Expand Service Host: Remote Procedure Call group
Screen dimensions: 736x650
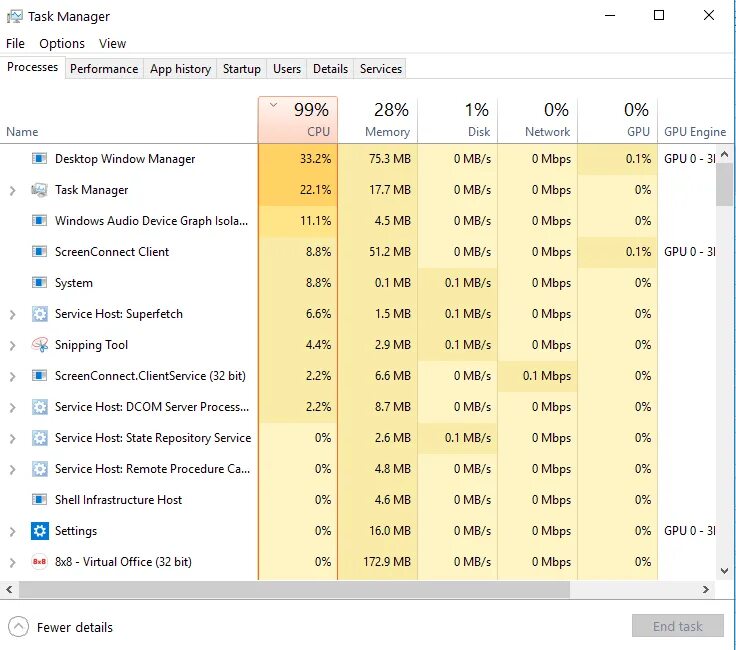coord(13,469)
